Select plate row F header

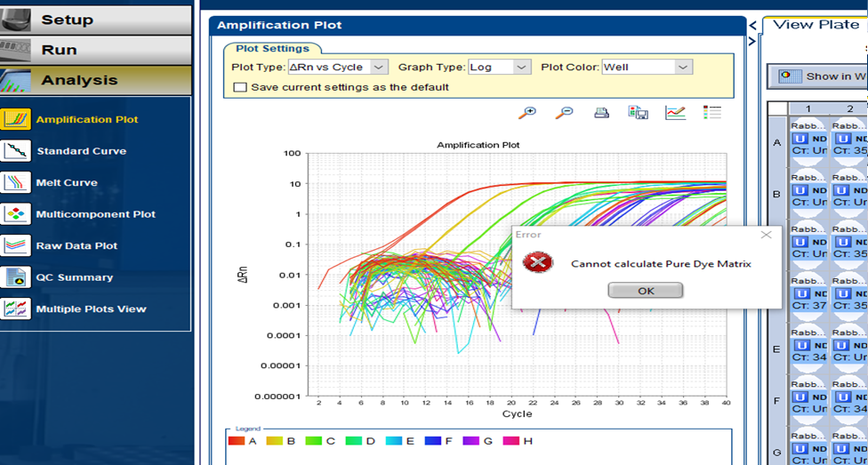click(x=777, y=401)
